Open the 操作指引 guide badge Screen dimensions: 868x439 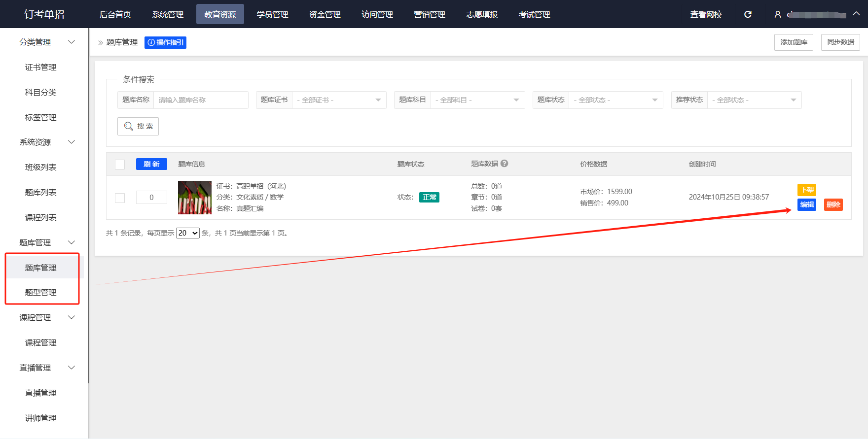165,42
